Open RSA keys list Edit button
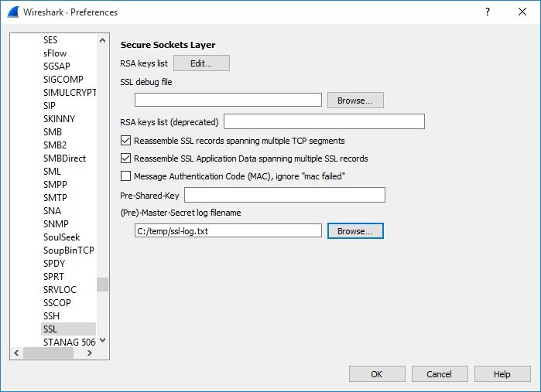541x392 pixels. pyautogui.click(x=201, y=63)
